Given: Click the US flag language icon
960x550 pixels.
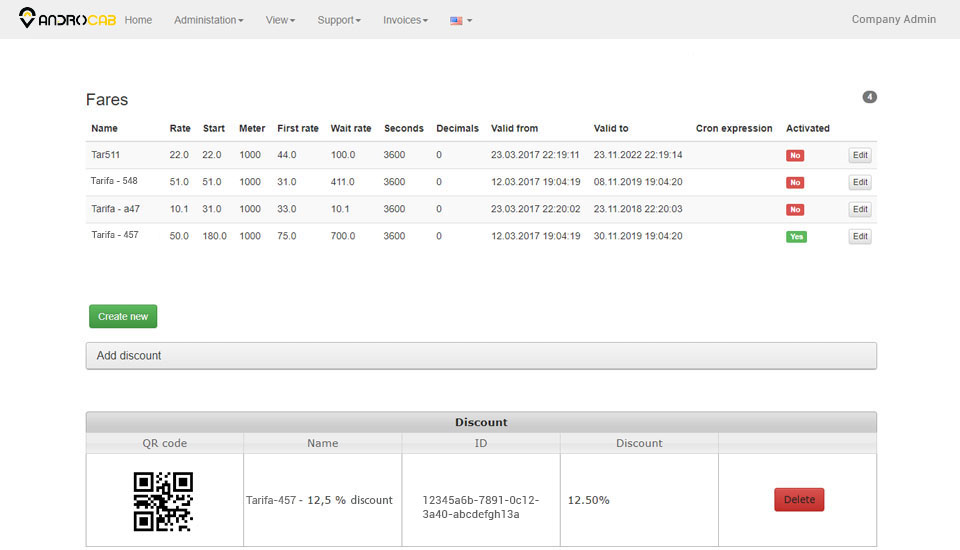Looking at the screenshot, I should click(x=456, y=20).
